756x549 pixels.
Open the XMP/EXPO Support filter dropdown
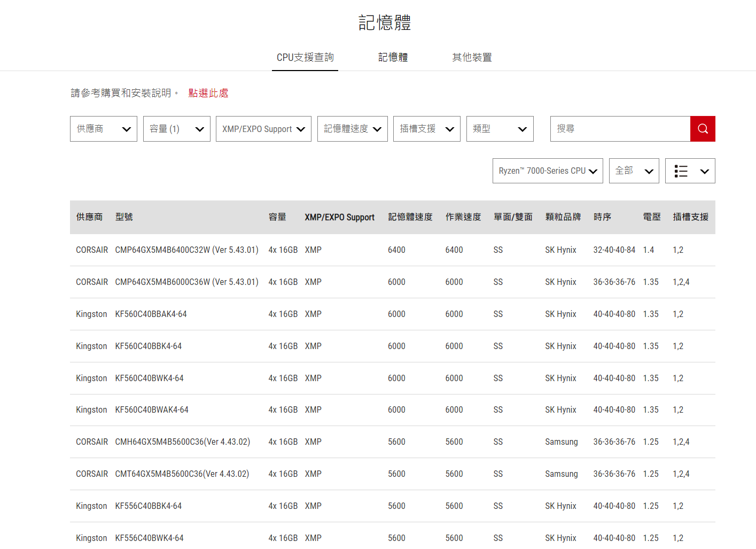point(263,129)
